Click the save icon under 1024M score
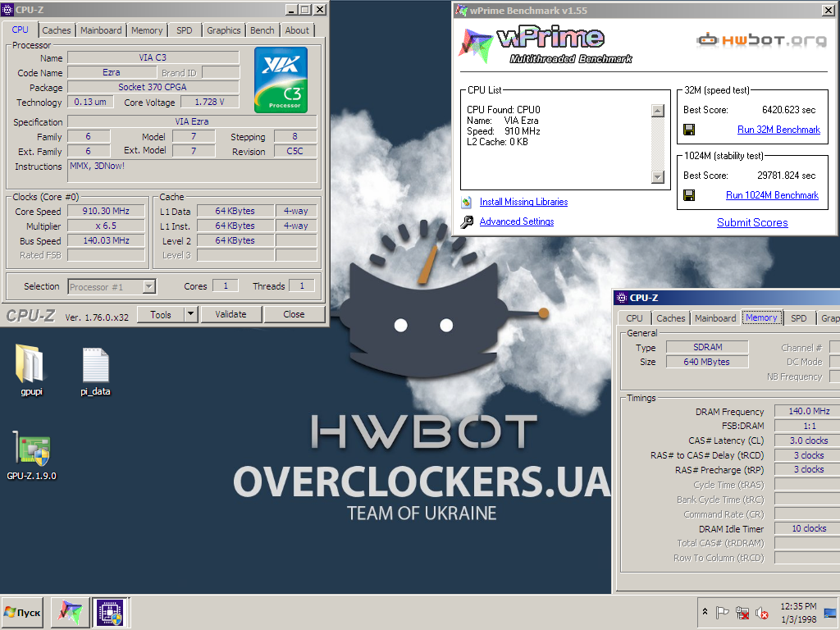840x630 pixels. (689, 195)
